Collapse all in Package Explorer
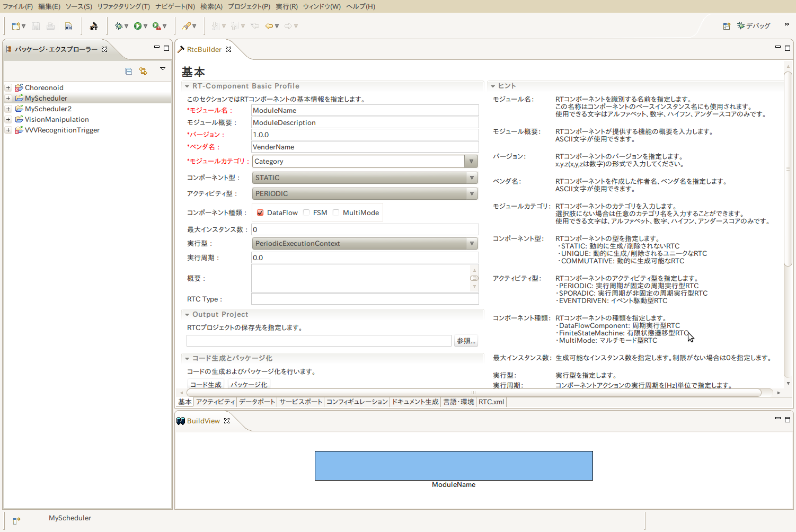796x532 pixels. tap(128, 71)
